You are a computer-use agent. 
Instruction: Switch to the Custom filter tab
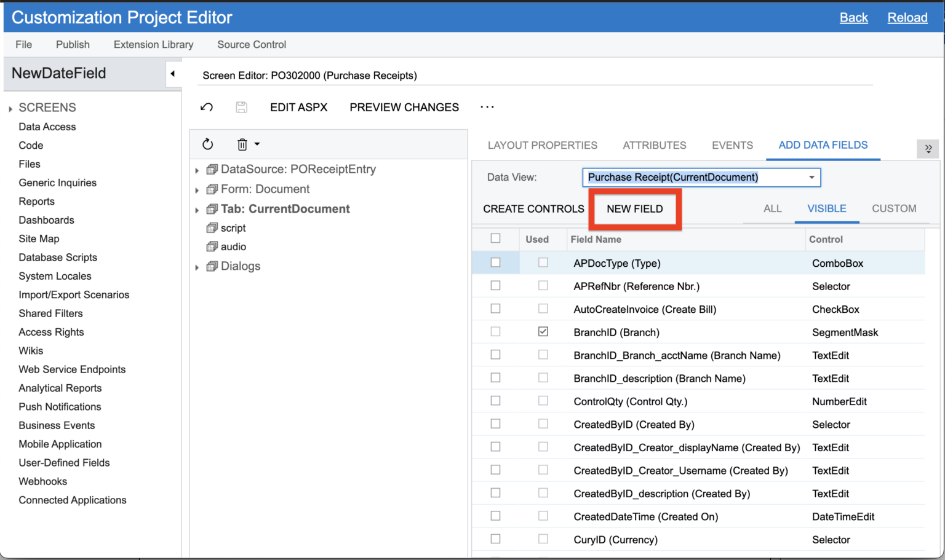pyautogui.click(x=894, y=208)
